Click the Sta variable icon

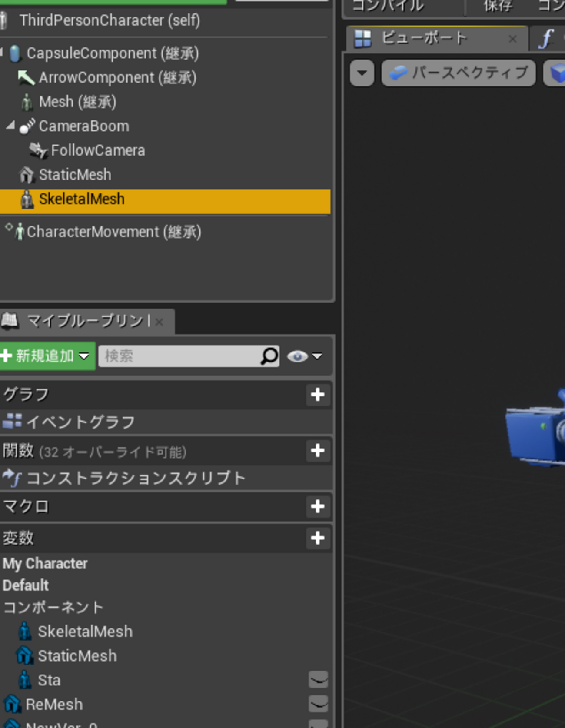pos(25,680)
